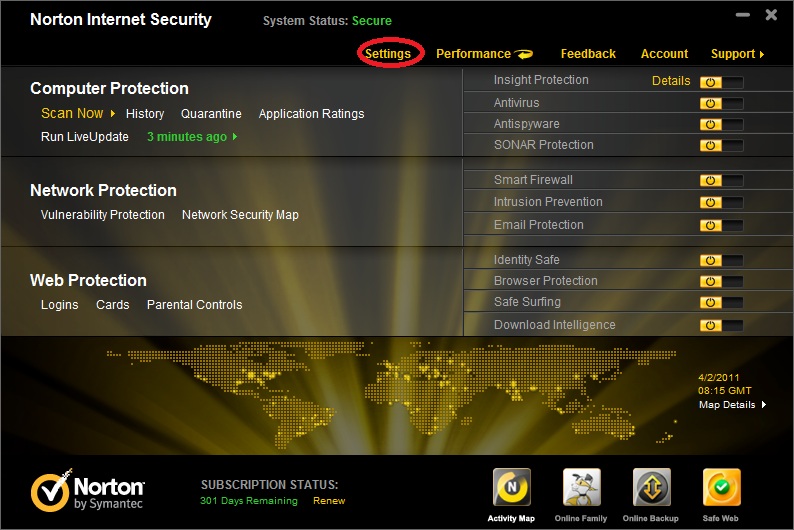Click Renew subscription link
794x530 pixels.
(329, 501)
